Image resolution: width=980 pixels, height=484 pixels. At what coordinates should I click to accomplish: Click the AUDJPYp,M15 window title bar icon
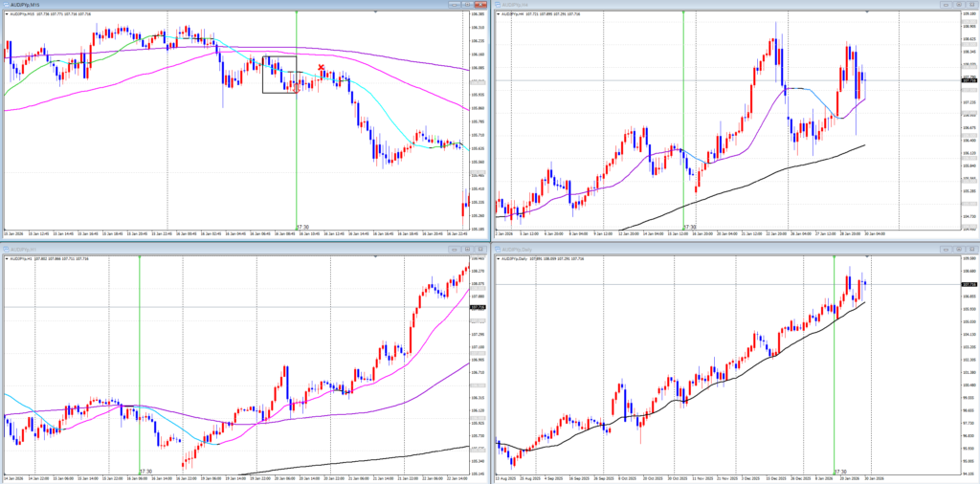pos(4,3)
